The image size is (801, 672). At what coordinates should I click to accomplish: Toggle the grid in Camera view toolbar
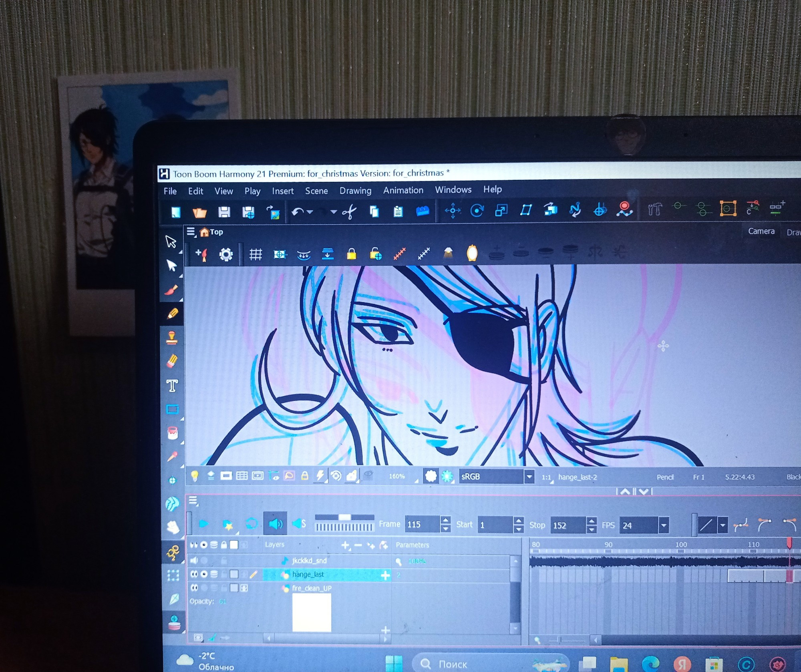256,254
